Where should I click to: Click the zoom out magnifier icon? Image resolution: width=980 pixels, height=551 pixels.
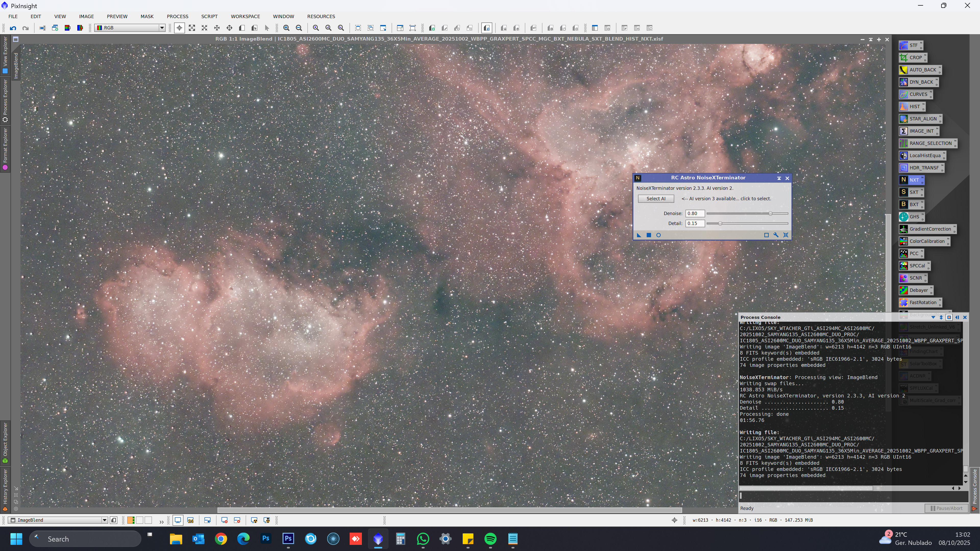coord(299,28)
